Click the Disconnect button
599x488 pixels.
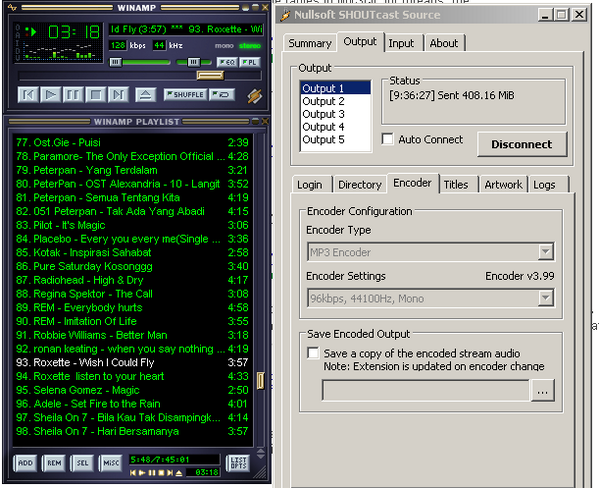[x=522, y=144]
